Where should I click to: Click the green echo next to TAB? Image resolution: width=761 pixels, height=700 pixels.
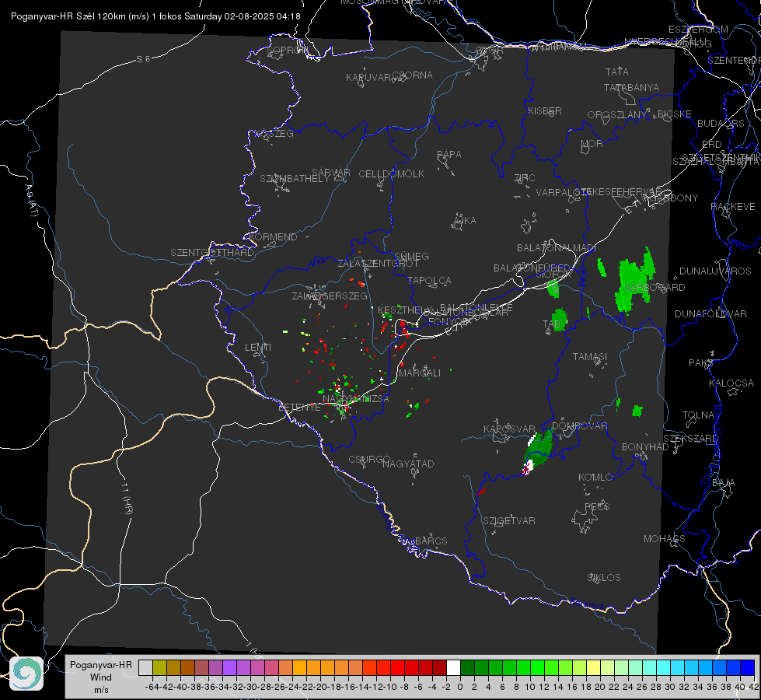coord(560,320)
